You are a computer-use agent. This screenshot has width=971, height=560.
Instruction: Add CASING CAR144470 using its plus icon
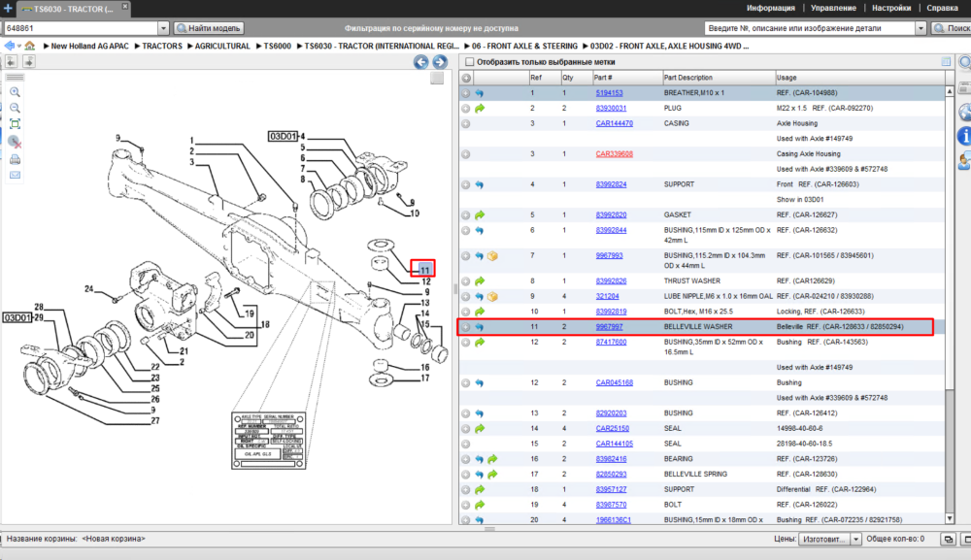(466, 124)
